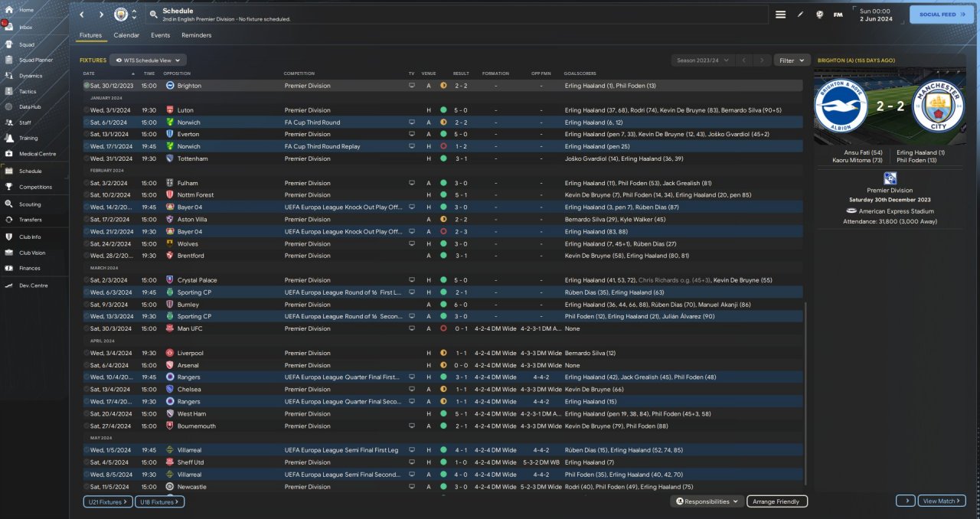The width and height of the screenshot is (980, 519).
Task: Expand the WTS Schedule View dropdown
Action: [x=149, y=60]
